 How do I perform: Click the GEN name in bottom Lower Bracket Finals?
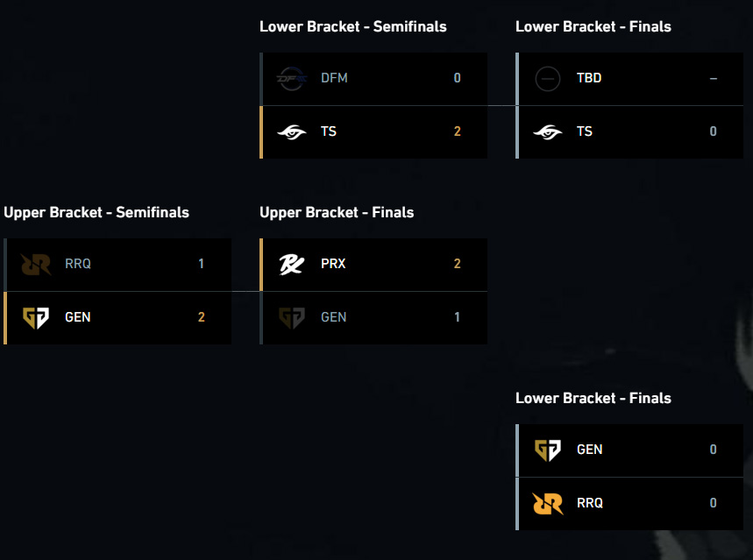coord(589,450)
